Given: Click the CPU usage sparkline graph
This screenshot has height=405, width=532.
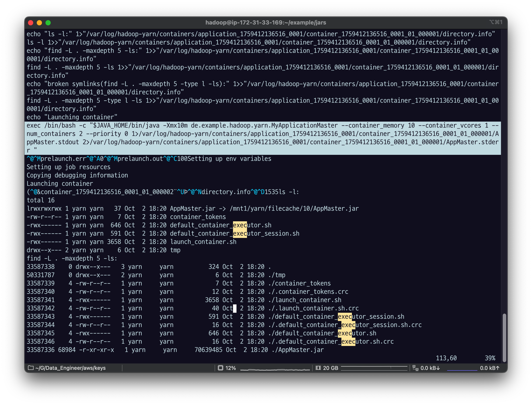Looking at the screenshot, I should coord(275,369).
